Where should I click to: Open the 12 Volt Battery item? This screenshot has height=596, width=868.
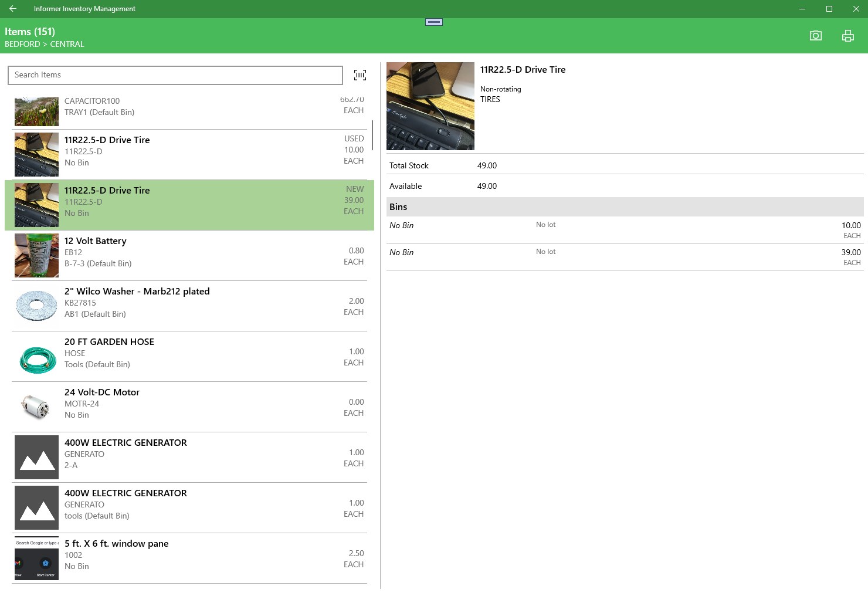pyautogui.click(x=189, y=255)
